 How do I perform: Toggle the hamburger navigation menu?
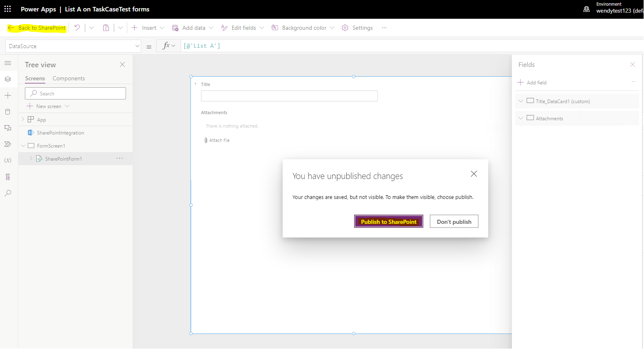tap(8, 63)
